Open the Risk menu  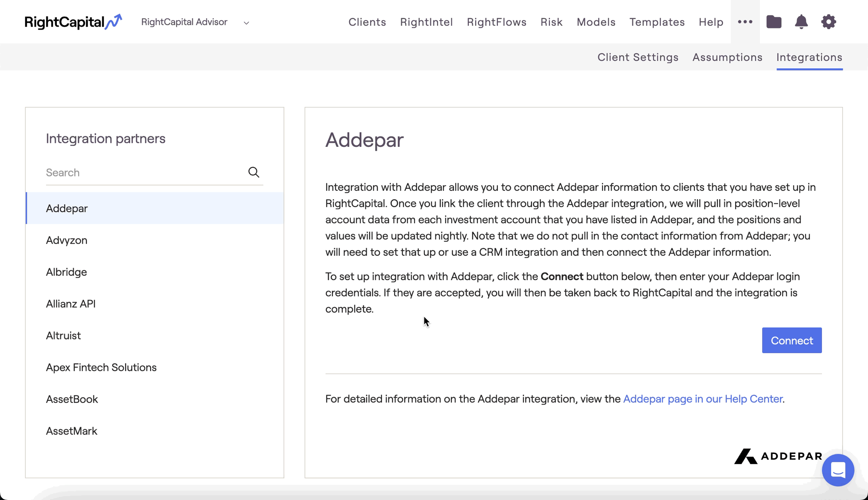click(552, 22)
